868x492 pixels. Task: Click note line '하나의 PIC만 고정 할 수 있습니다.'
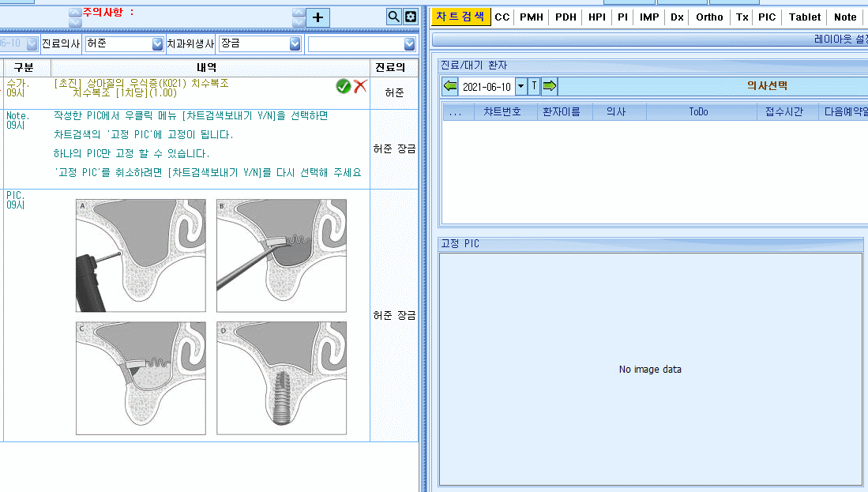pos(132,153)
